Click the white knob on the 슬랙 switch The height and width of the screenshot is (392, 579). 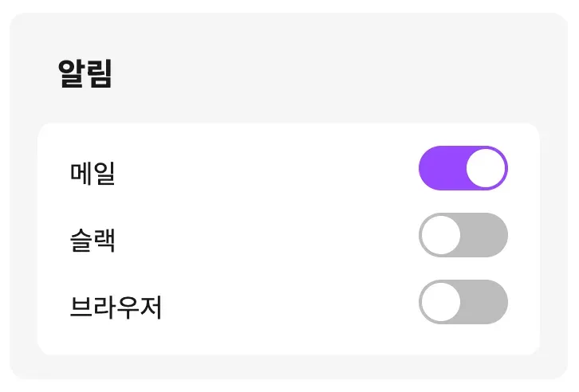click(441, 235)
